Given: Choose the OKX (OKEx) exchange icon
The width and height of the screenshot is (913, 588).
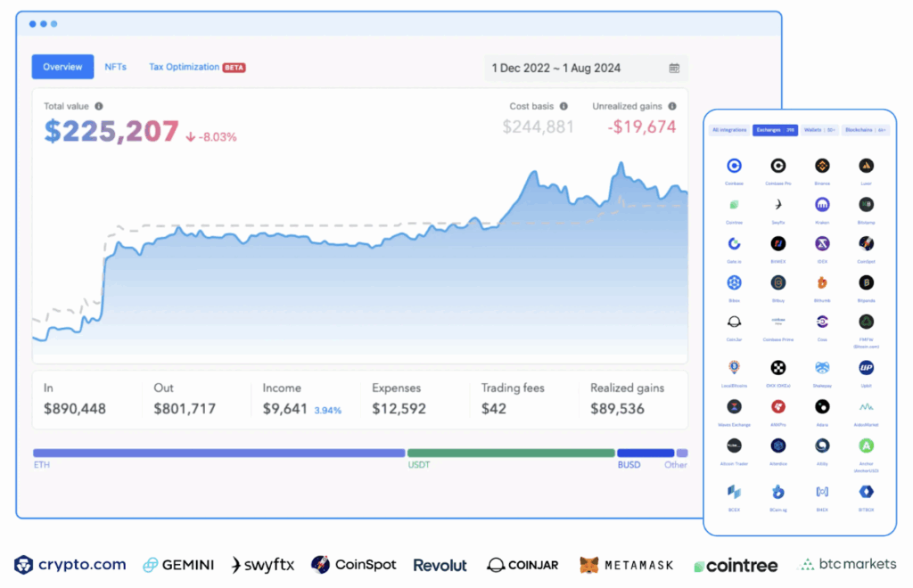Looking at the screenshot, I should pos(777,368).
